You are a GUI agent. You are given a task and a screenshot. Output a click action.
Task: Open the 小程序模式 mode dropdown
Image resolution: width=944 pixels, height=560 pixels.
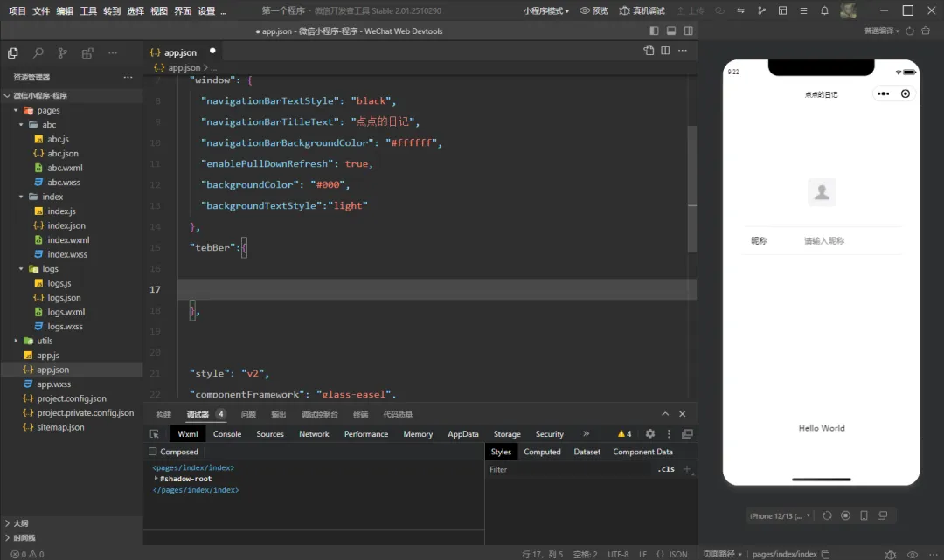click(x=546, y=10)
